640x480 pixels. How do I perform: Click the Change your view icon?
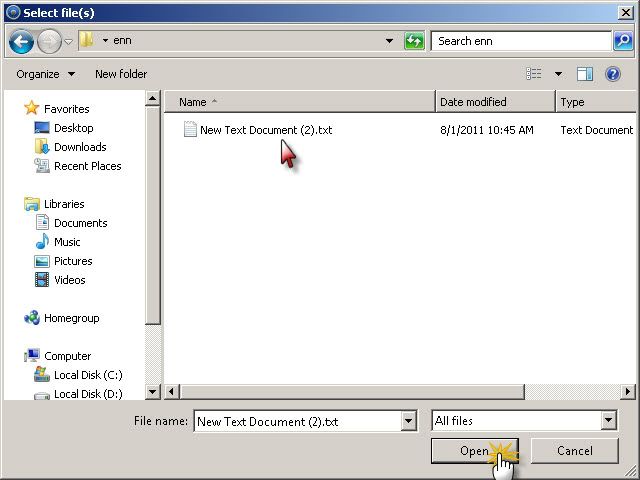(x=533, y=74)
